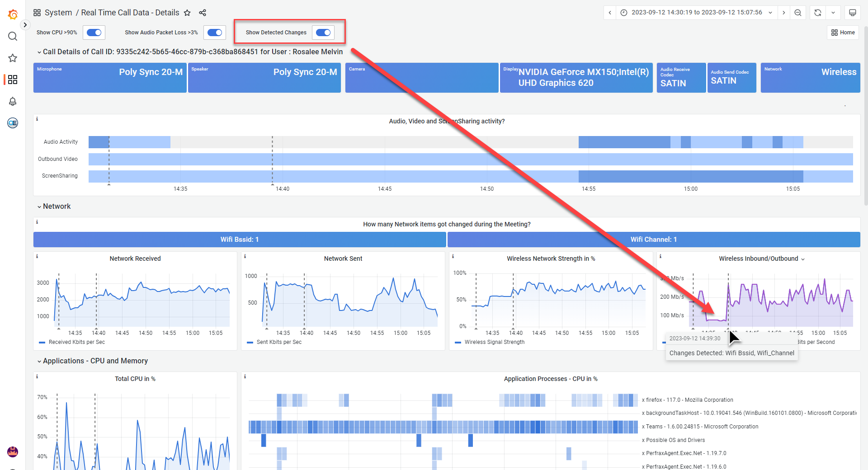Share dashboard using the share icon
The image size is (868, 470).
pyautogui.click(x=203, y=13)
